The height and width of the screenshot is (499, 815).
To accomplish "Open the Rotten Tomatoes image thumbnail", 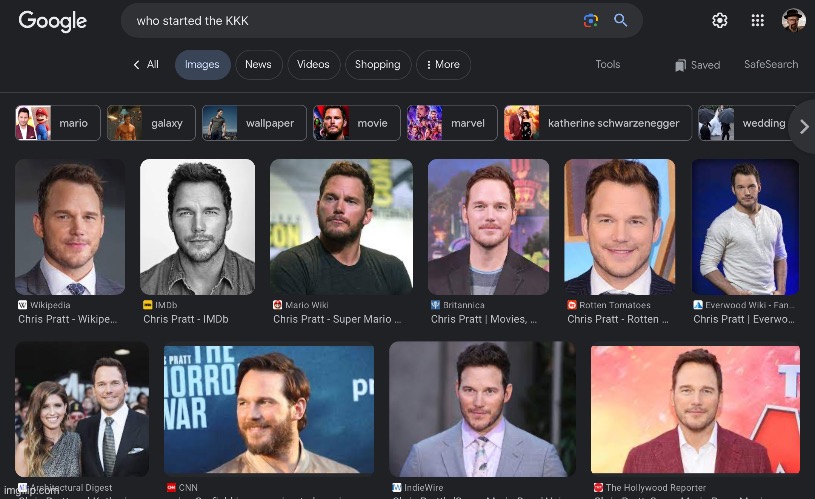I will pyautogui.click(x=626, y=226).
